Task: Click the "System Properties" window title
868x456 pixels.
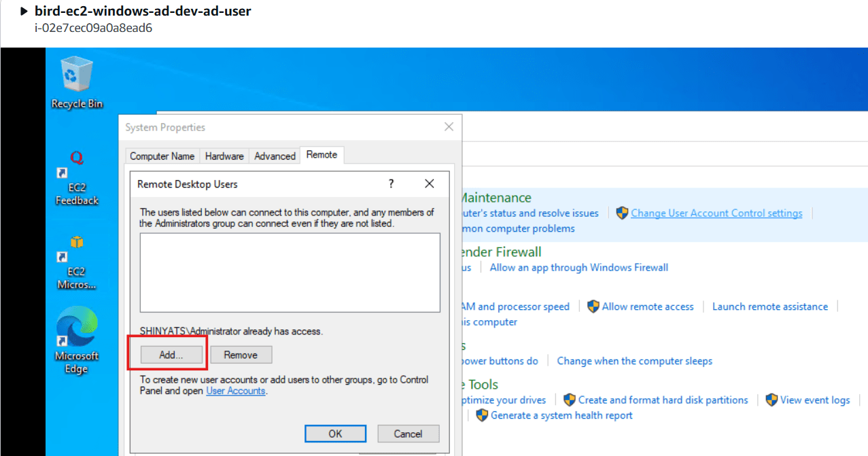Action: click(165, 127)
